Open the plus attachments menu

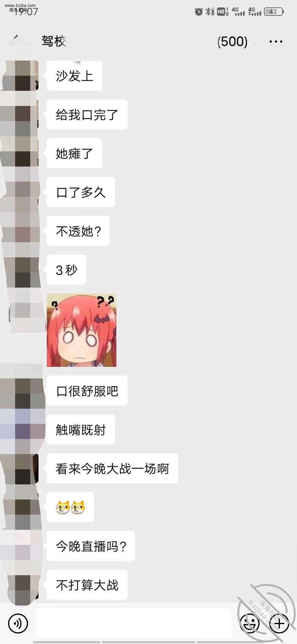pyautogui.click(x=279, y=623)
